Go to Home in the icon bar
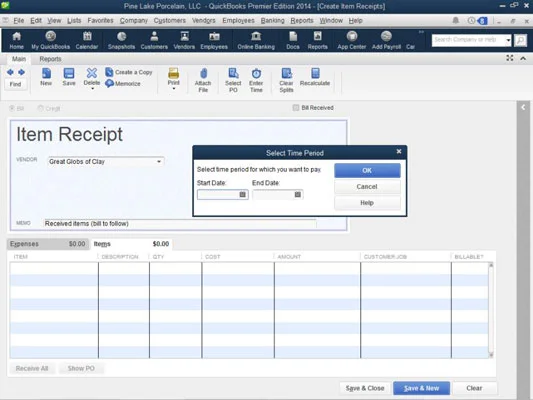The width and height of the screenshot is (533, 400). pos(16,40)
